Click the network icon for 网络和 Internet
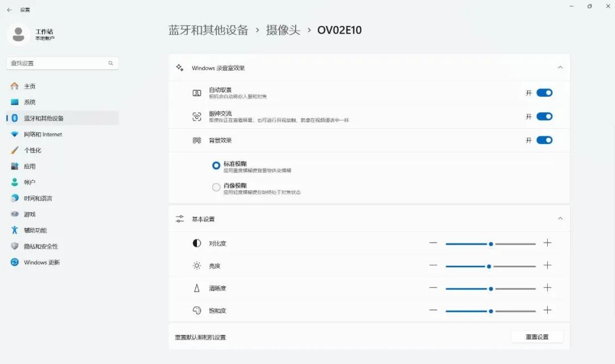This screenshot has height=364, width=615. pos(14,134)
